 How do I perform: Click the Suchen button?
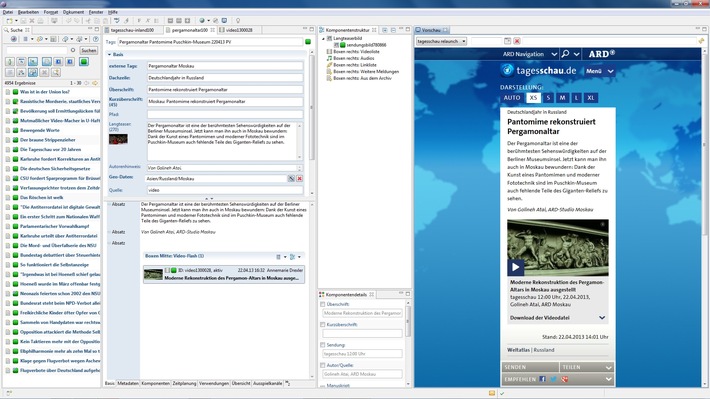(x=89, y=50)
